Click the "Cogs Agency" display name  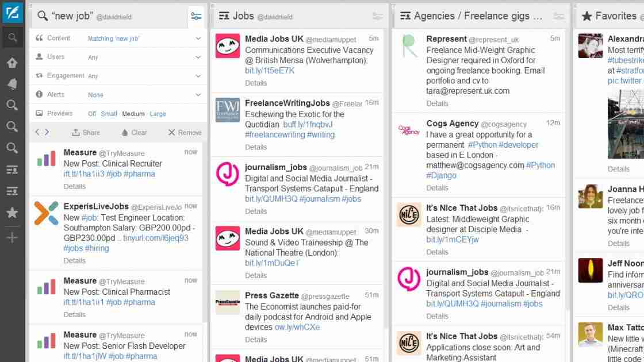(x=452, y=124)
